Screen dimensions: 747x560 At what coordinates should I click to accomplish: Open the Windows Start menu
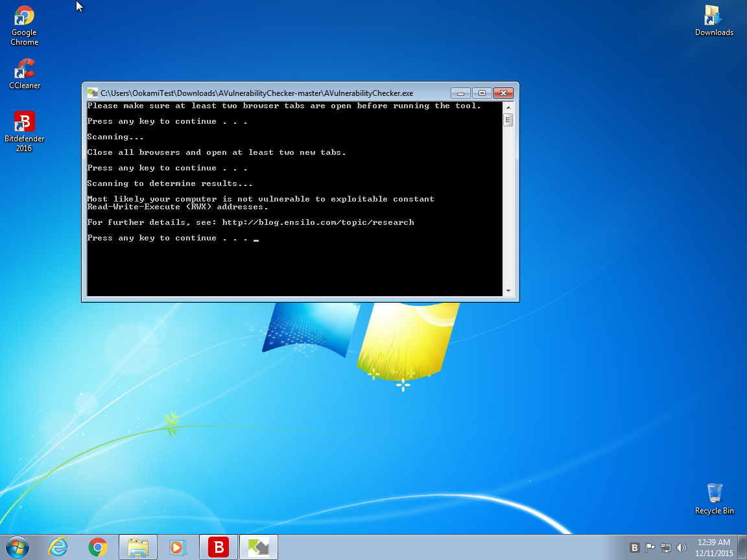[18, 547]
